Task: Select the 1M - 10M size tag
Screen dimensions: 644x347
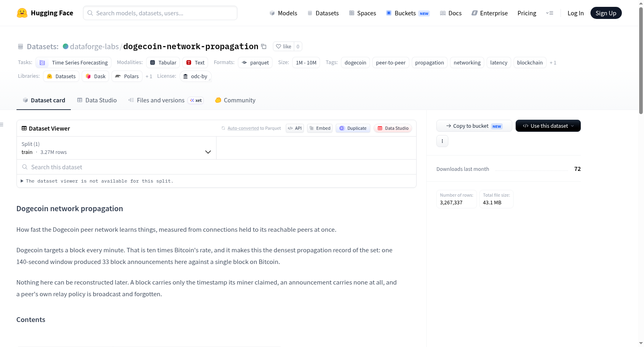Action: [x=306, y=62]
